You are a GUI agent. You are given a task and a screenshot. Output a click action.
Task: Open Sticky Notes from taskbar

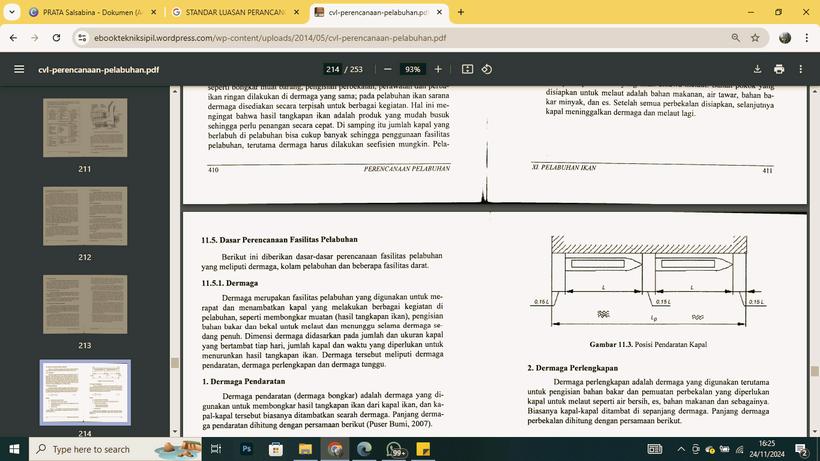click(x=423, y=449)
